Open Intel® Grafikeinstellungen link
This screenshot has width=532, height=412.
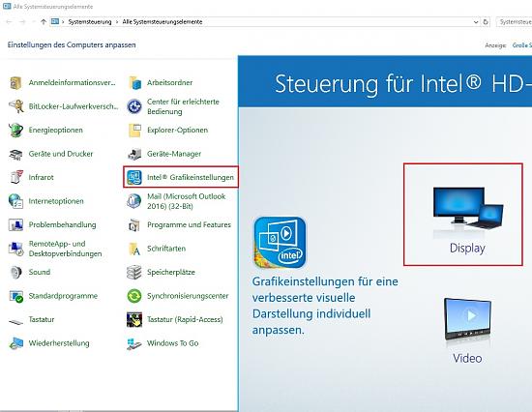pos(191,178)
